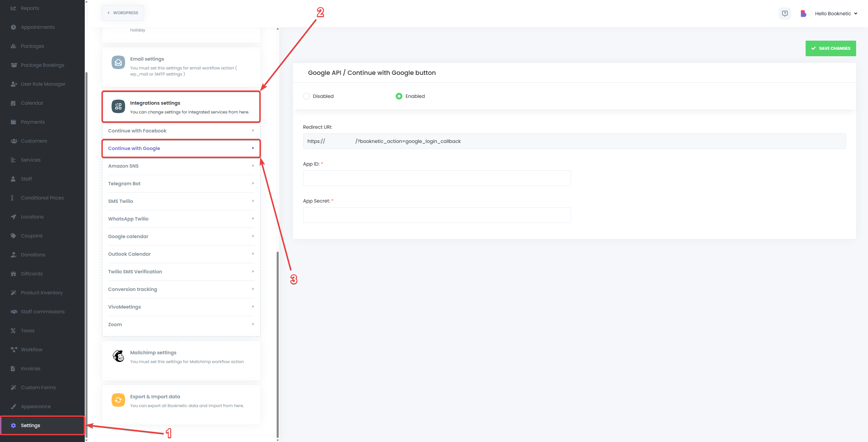Open Email settings section
Viewport: 868px width, 442px height.
(x=181, y=67)
